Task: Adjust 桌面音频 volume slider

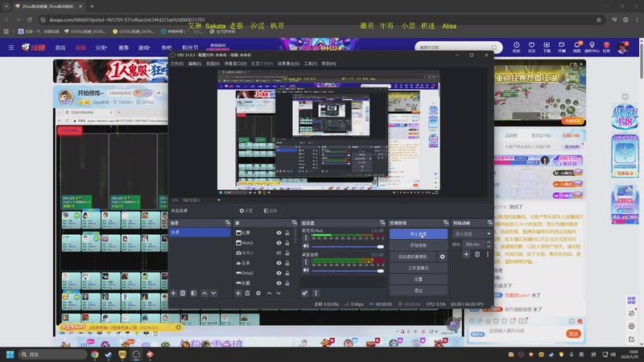Action: click(x=348, y=271)
